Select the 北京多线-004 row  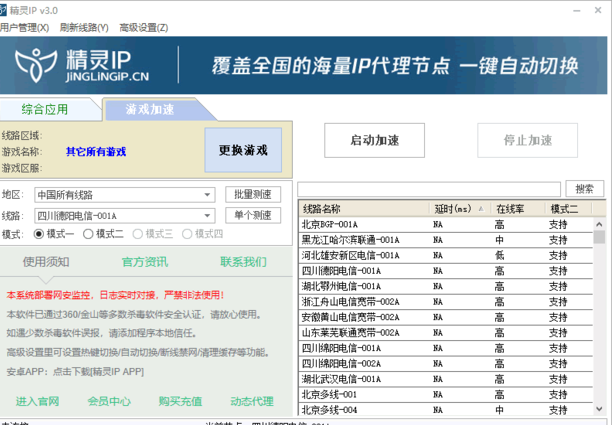(x=445, y=410)
